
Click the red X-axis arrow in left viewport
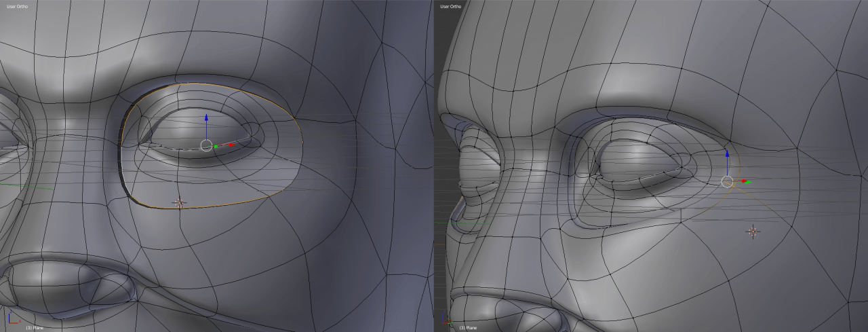tap(231, 145)
